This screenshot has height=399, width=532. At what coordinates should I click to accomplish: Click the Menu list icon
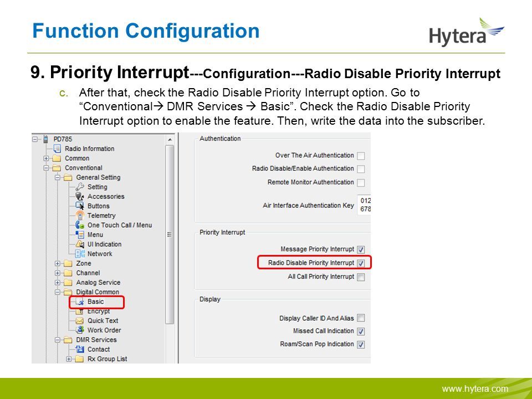[x=80, y=234]
